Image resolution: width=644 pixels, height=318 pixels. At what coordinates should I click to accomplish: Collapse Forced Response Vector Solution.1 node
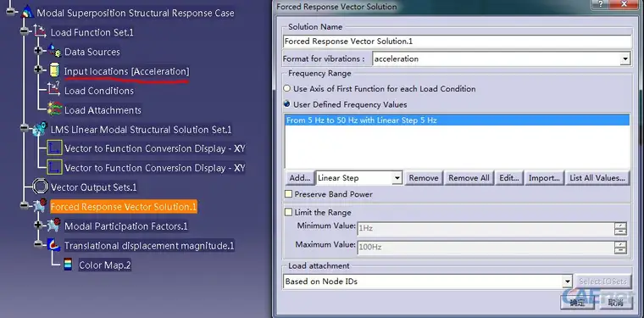pyautogui.click(x=25, y=205)
